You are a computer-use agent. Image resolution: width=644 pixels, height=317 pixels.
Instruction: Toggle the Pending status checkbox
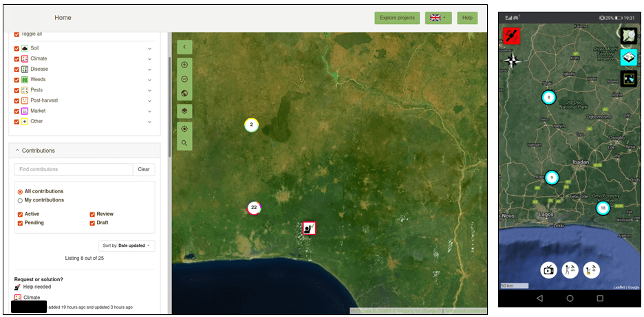pyautogui.click(x=21, y=223)
